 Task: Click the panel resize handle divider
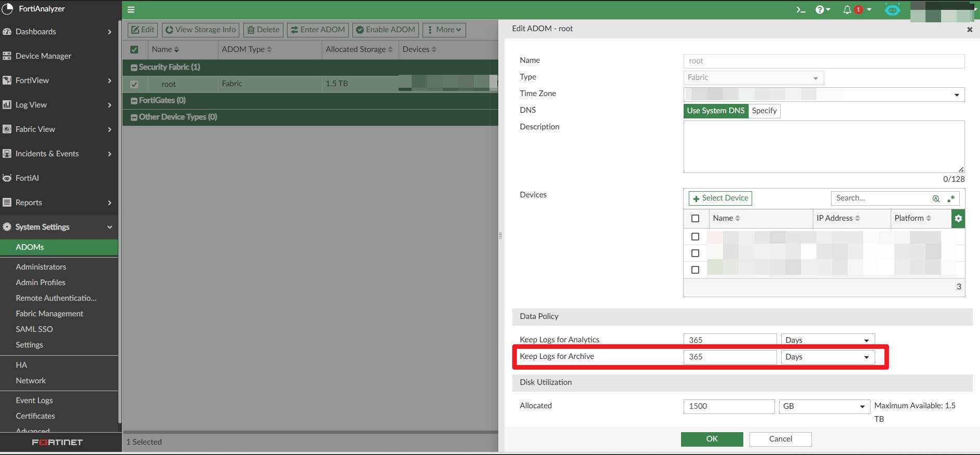pyautogui.click(x=500, y=236)
